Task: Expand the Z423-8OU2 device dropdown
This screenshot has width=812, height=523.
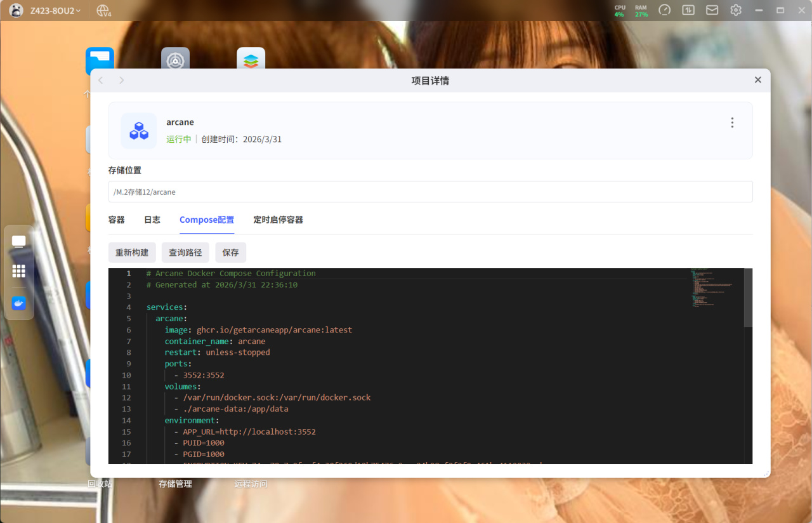Action: (x=55, y=11)
